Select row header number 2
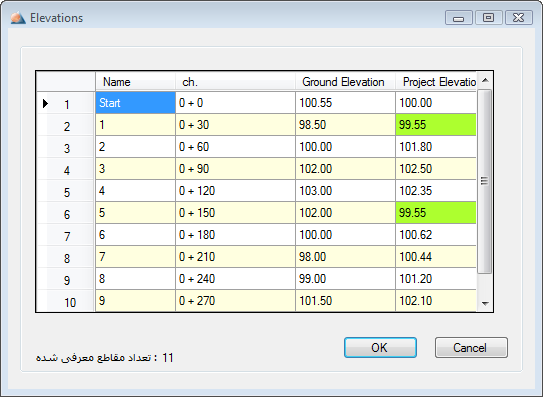The image size is (543, 397). coord(66,125)
